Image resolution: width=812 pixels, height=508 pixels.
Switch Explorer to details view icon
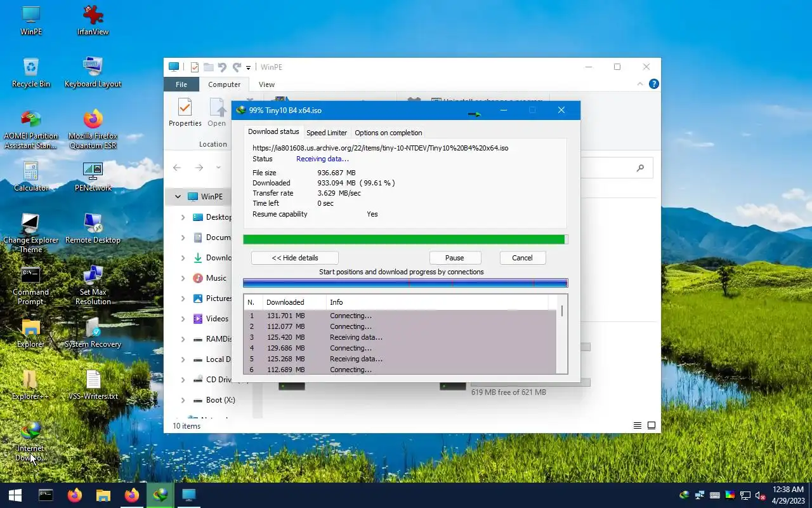[638, 425]
